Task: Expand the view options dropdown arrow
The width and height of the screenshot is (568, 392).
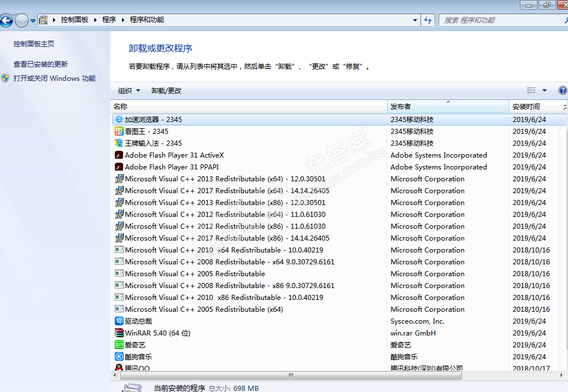Action: pyautogui.click(x=544, y=90)
